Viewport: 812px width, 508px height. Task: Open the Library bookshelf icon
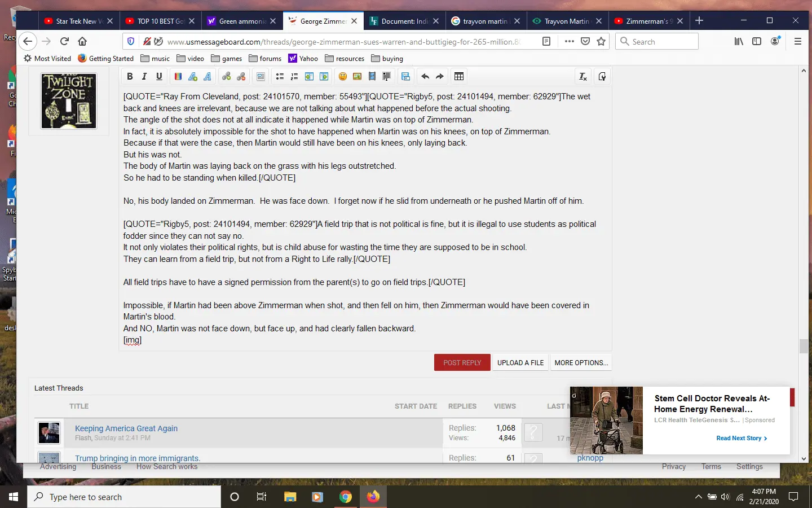tap(739, 41)
